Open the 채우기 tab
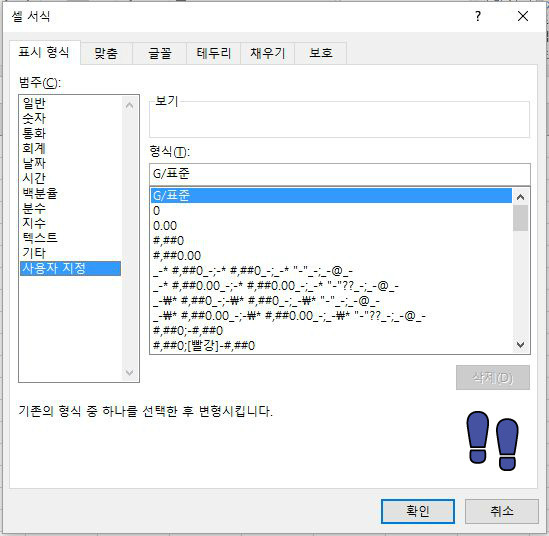Screen dimensions: 549x536 click(267, 53)
